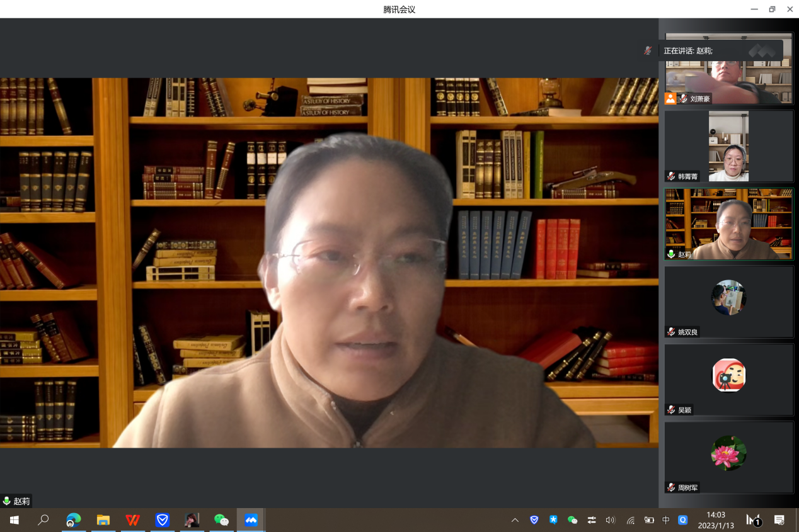Screen dimensions: 799x532
Task: Open File Explorer from the taskbar
Action: point(103,520)
